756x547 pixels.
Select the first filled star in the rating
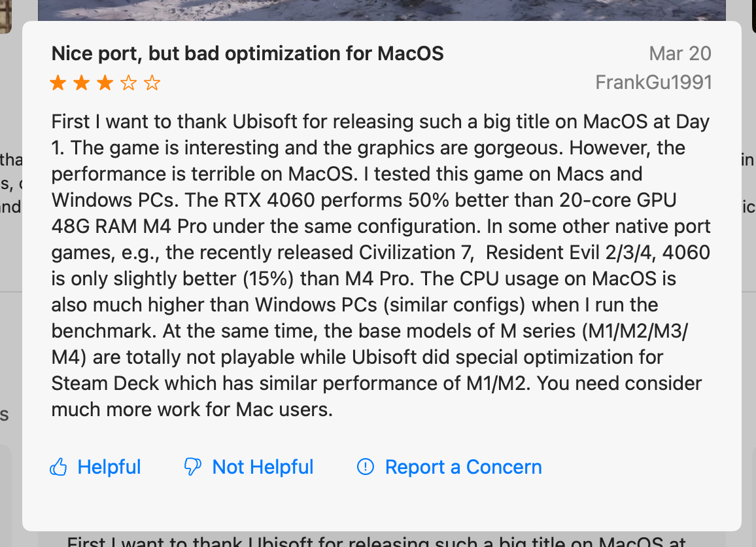pos(58,82)
